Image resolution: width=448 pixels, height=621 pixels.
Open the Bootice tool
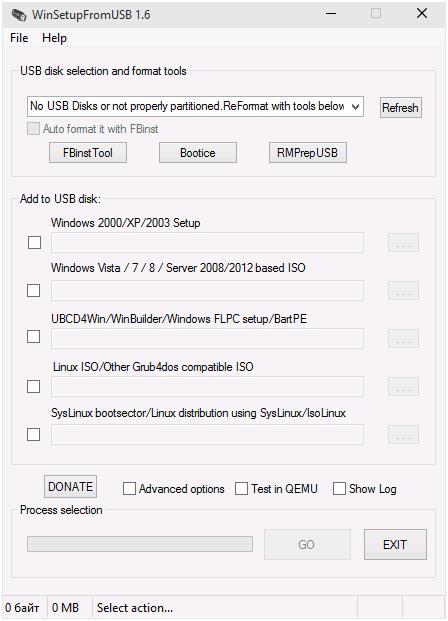pos(198,153)
